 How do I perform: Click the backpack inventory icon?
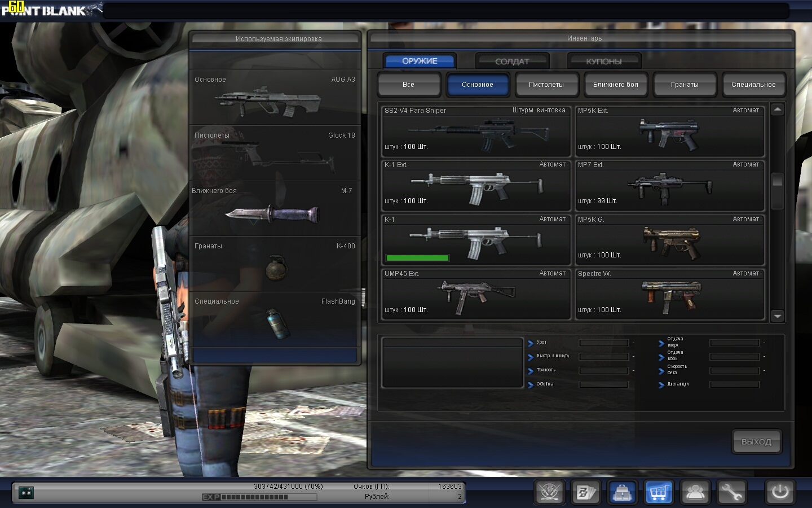point(622,492)
